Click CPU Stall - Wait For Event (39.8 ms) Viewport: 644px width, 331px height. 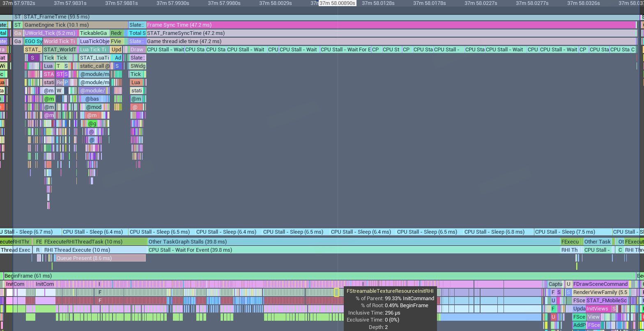click(x=354, y=250)
